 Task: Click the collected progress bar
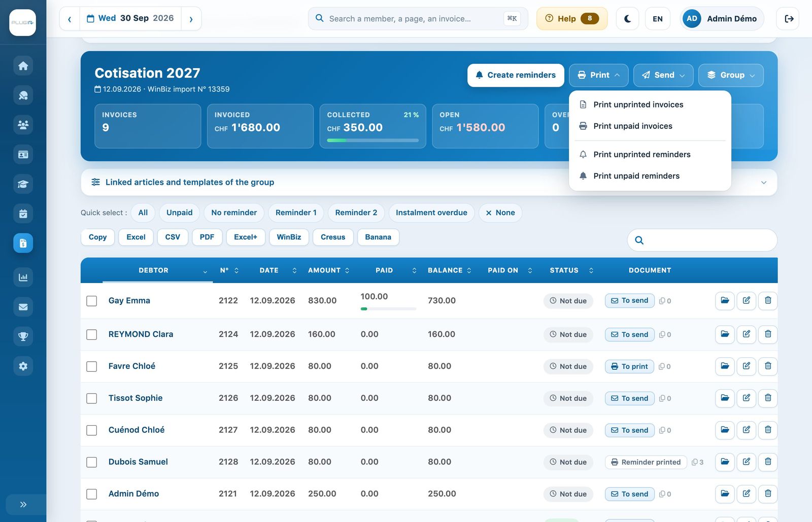click(373, 141)
